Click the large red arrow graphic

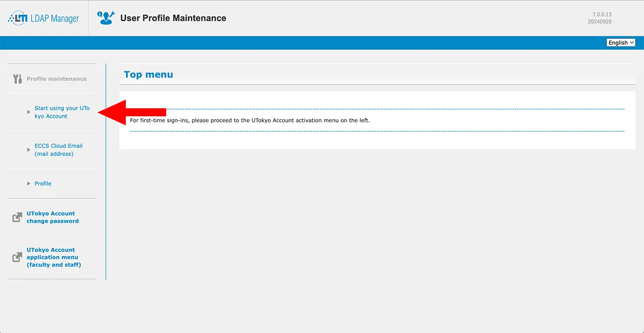point(132,112)
